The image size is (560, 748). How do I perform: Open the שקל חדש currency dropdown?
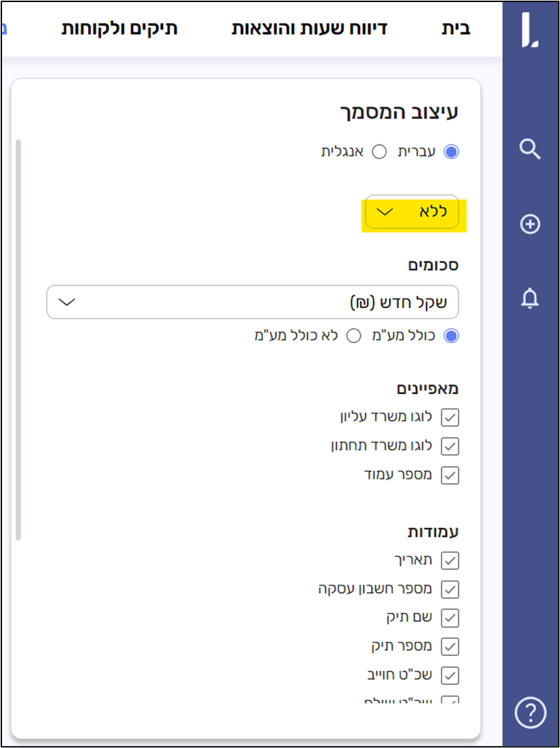252,302
